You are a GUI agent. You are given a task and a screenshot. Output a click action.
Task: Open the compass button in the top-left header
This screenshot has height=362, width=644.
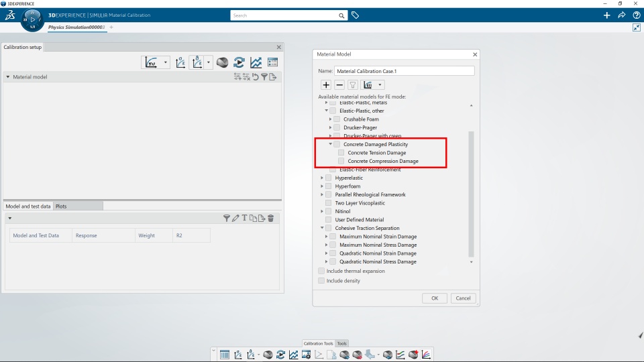coord(32,19)
